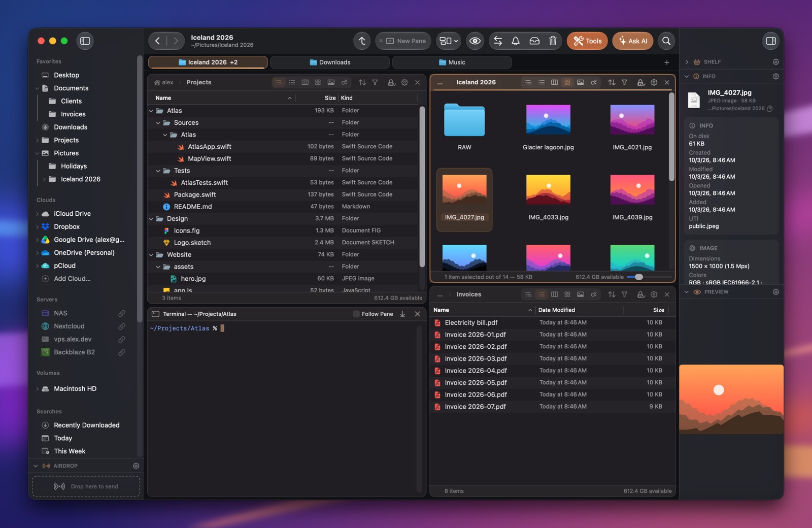Open the filter in Iceland 2026 pane
This screenshot has width=812, height=528.
(x=625, y=82)
